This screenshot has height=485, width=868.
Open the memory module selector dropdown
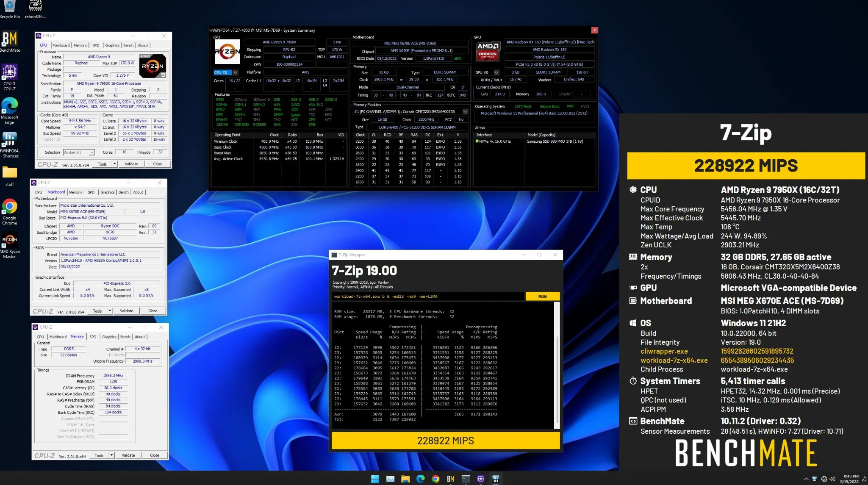point(465,111)
